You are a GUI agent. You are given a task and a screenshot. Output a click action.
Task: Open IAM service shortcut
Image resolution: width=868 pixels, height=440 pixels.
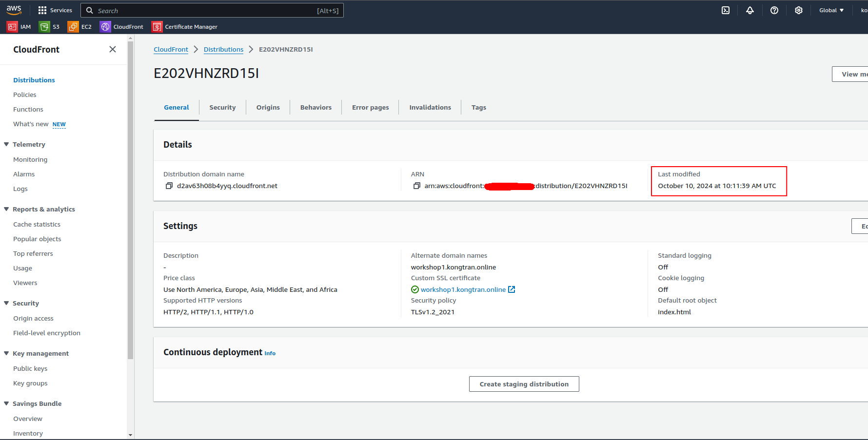click(x=19, y=27)
